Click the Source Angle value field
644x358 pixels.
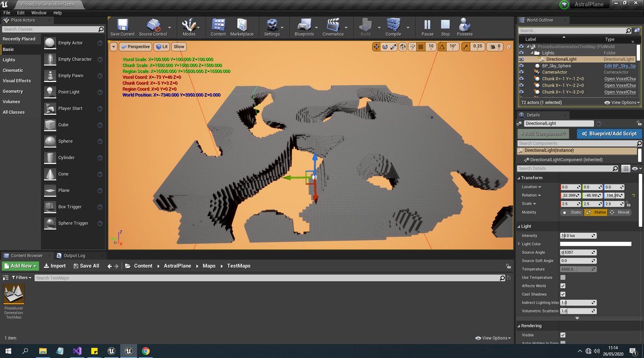pos(578,252)
